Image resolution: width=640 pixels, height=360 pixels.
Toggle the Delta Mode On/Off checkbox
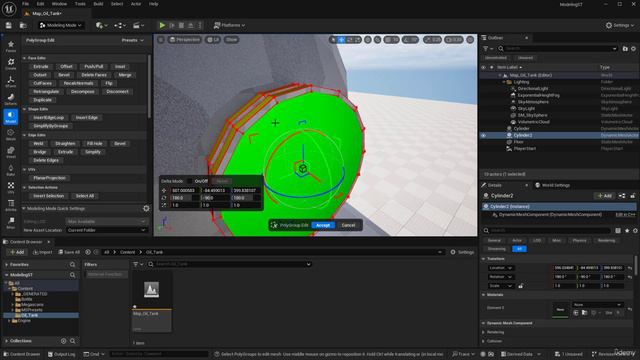tap(190, 181)
